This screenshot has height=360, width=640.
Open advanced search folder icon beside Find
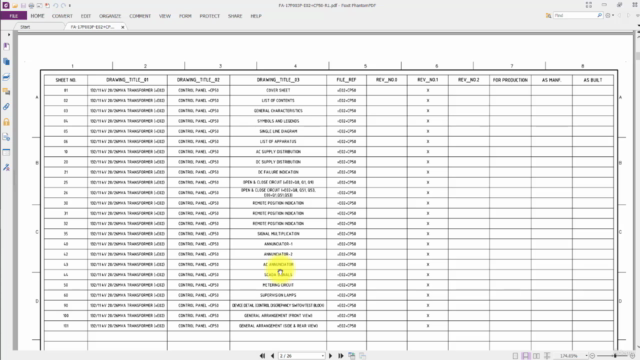(x=548, y=16)
